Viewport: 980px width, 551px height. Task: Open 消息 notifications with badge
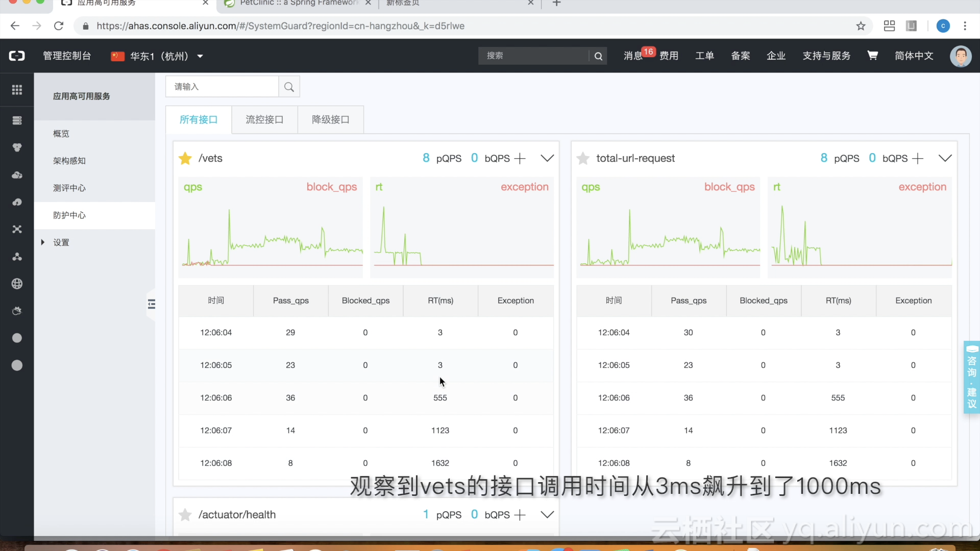633,56
